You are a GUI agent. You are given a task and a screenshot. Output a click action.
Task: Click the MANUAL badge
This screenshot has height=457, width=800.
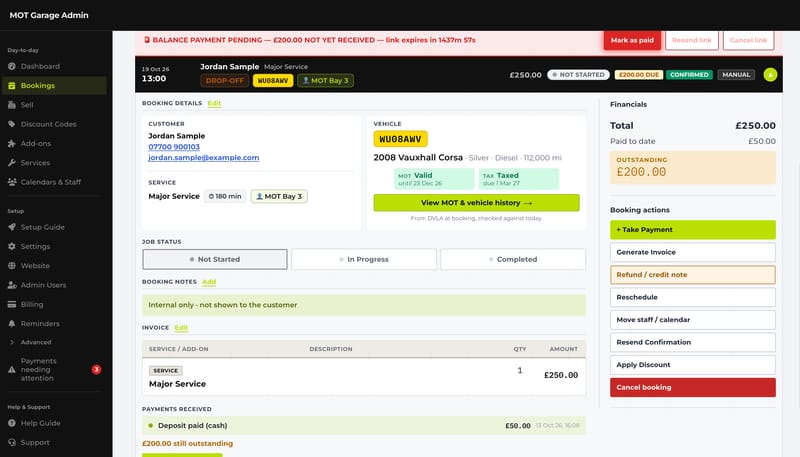pos(736,74)
